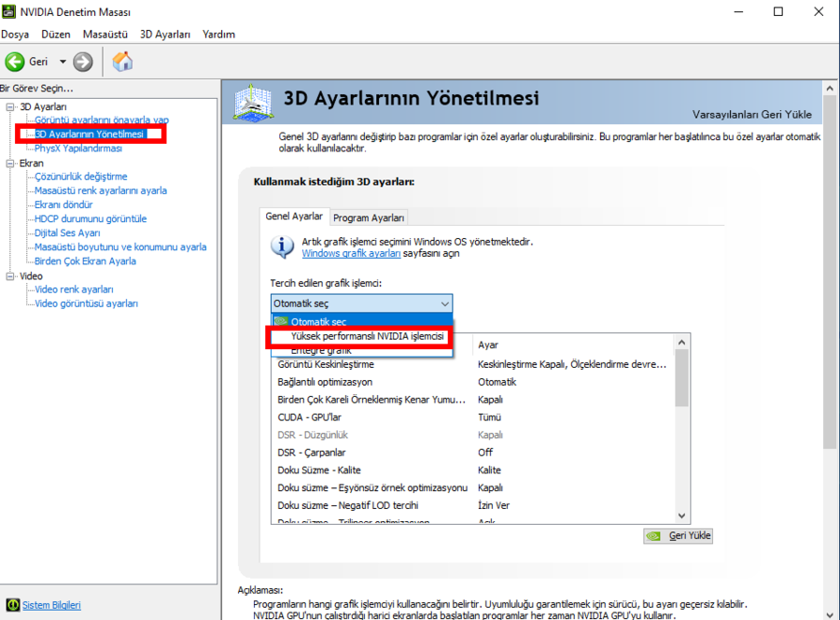This screenshot has width=840, height=620.
Task: Choose Otomatik seç from the dropdown list
Action: pyautogui.click(x=361, y=321)
